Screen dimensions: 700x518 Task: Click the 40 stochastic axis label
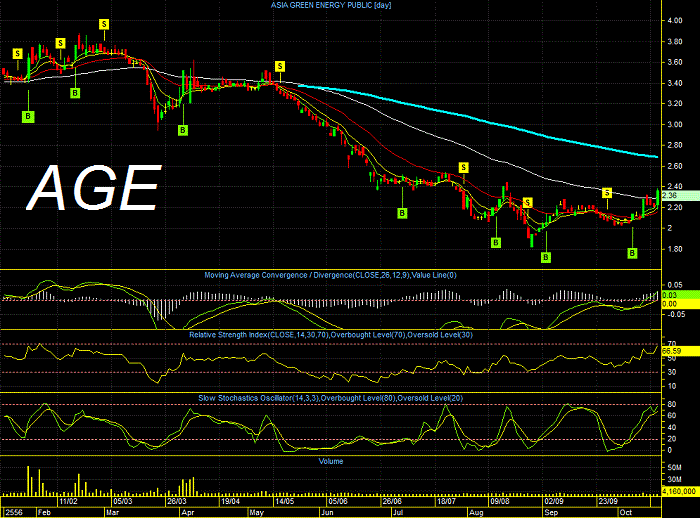(x=671, y=427)
